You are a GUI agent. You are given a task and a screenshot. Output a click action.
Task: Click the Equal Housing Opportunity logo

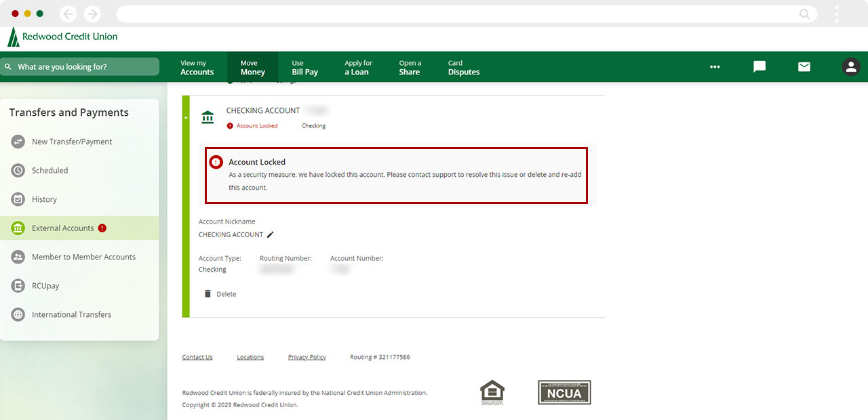[492, 392]
